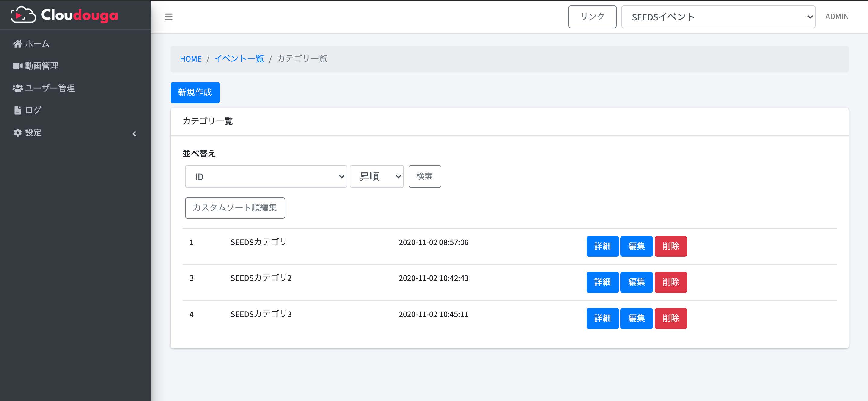Click ADMIN user label
This screenshot has height=401, width=868.
point(837,17)
